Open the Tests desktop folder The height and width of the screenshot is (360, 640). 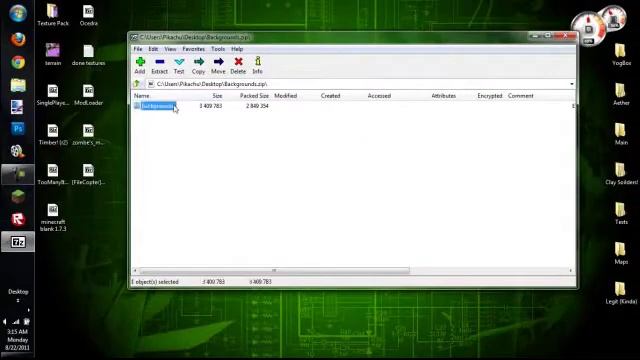point(621,214)
